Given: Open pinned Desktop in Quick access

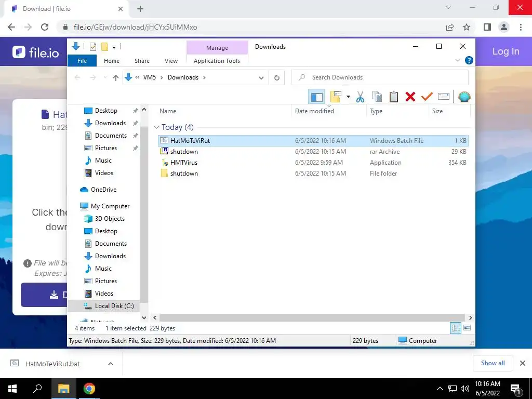Looking at the screenshot, I should point(106,111).
